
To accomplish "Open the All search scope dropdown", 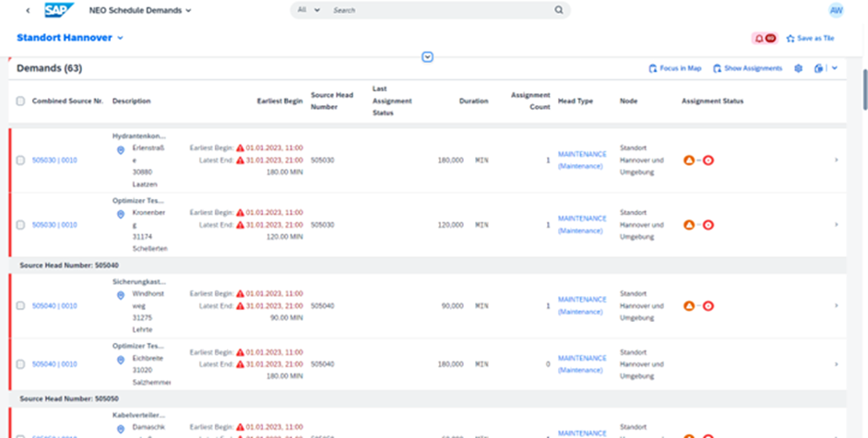I will [309, 10].
